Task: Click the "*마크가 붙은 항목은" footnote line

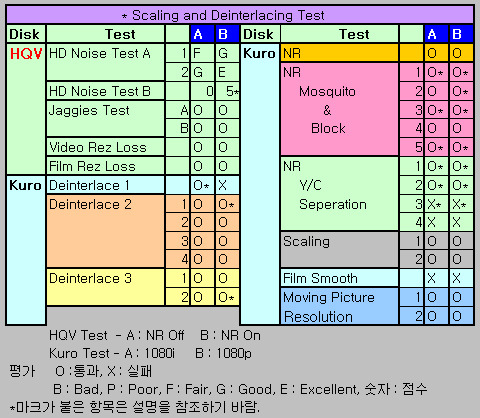Action: point(135,407)
